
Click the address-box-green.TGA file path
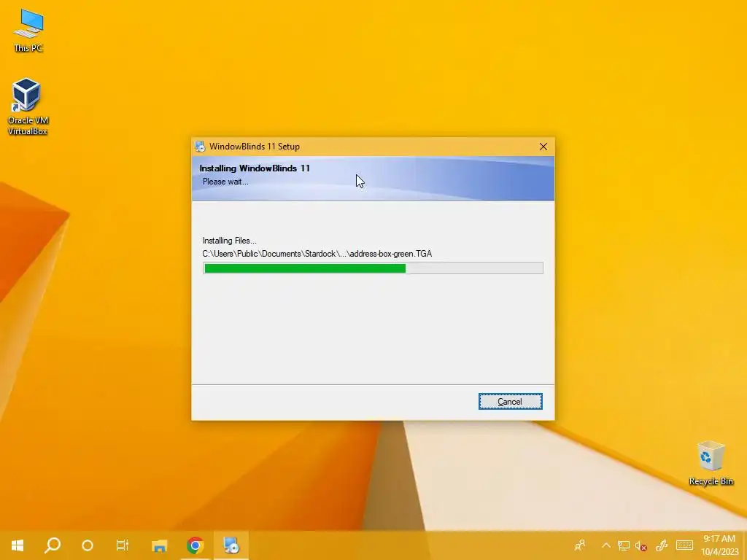click(x=317, y=254)
